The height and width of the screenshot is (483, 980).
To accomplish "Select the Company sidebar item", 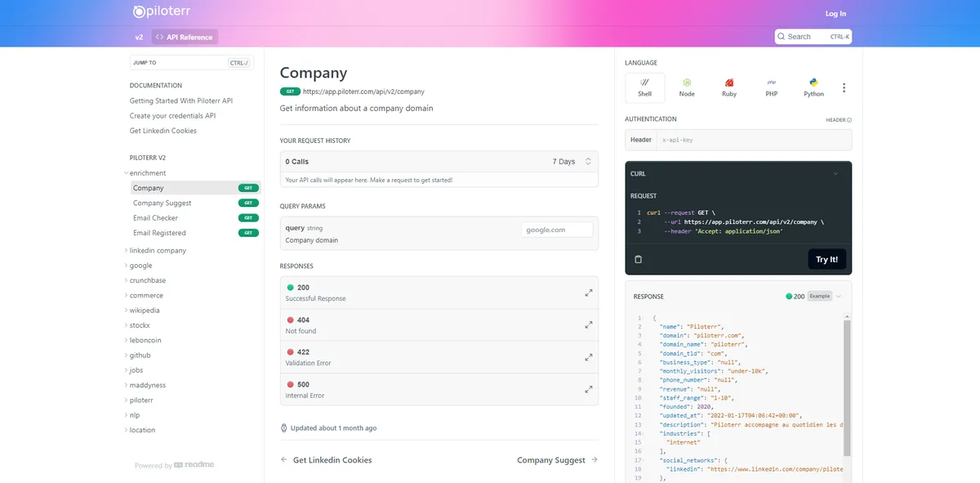I will pos(195,188).
